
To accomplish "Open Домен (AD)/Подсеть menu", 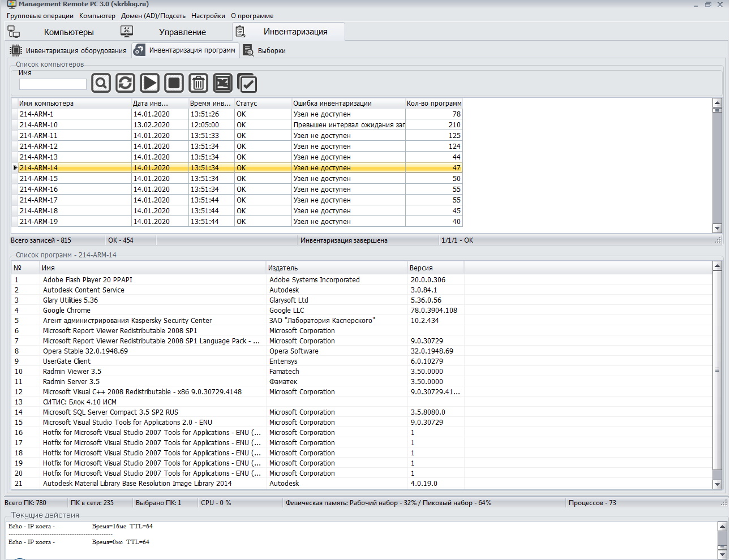I will (153, 16).
